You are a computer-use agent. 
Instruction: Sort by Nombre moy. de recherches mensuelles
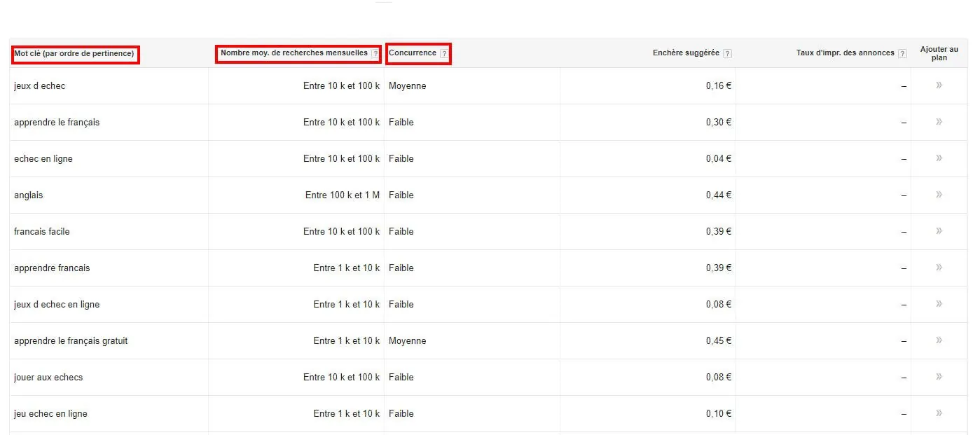[x=294, y=53]
